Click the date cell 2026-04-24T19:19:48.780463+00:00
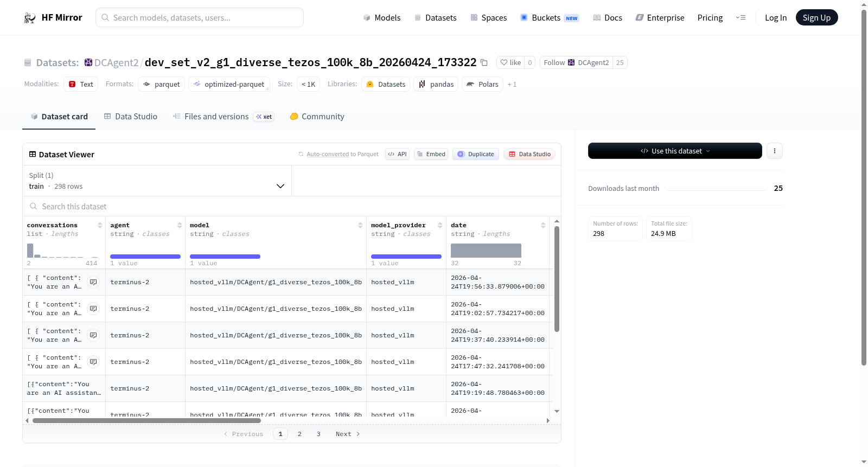Screen dimensions: 868x467 (497, 388)
